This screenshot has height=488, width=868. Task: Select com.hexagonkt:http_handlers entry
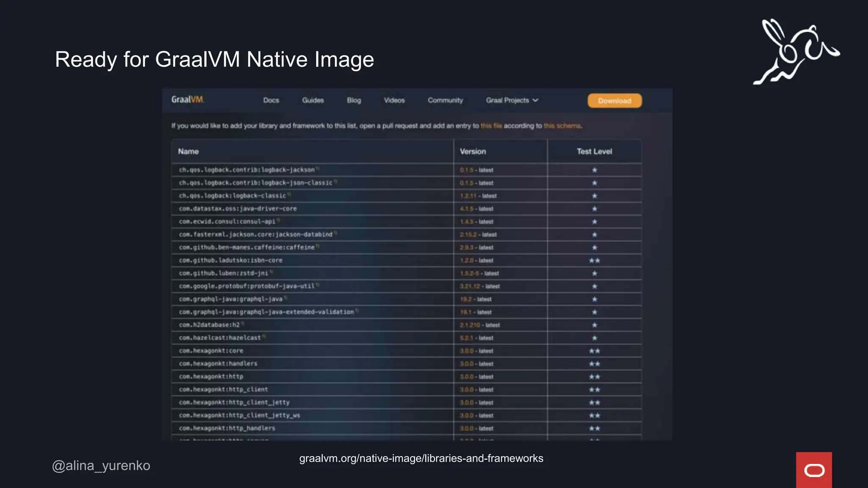tap(227, 428)
